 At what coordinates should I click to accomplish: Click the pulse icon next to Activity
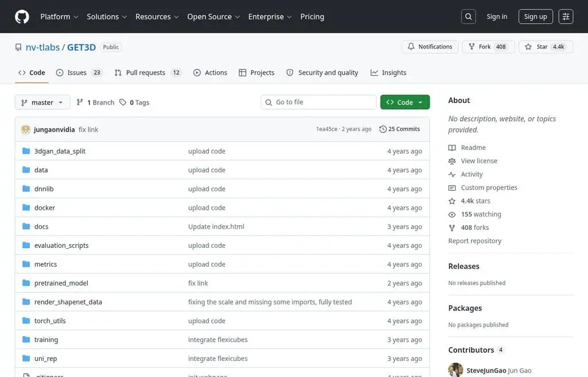452,174
